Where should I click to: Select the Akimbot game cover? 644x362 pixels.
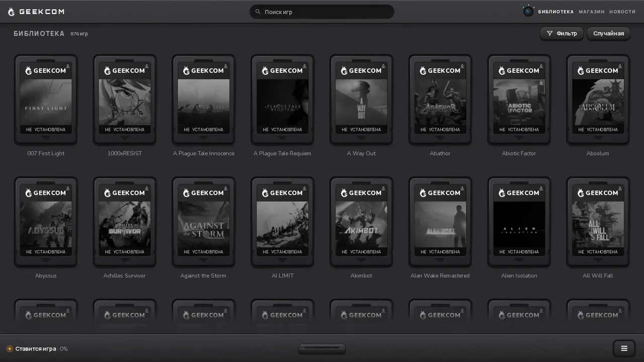point(361,225)
